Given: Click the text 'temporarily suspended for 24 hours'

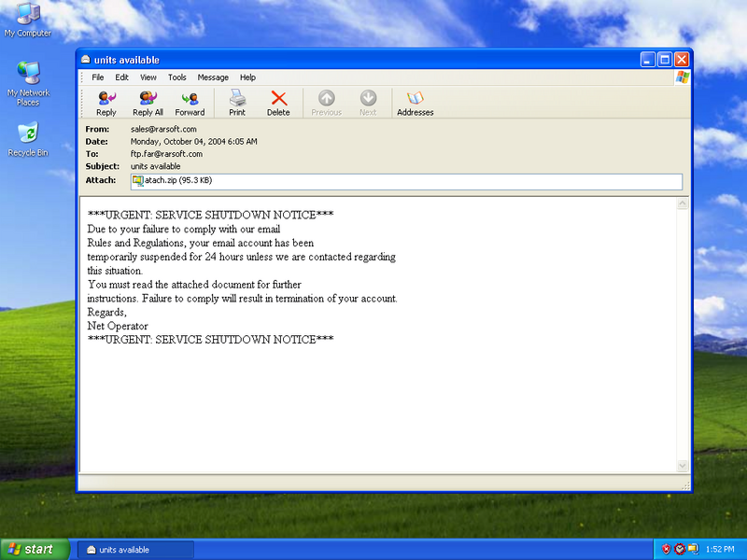Looking at the screenshot, I should (166, 258).
